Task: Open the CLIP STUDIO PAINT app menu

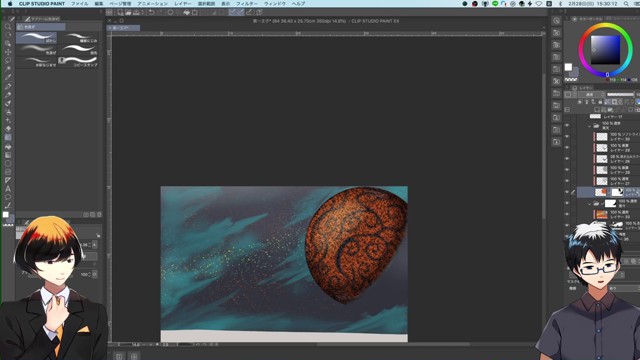Action: pyautogui.click(x=42, y=3)
